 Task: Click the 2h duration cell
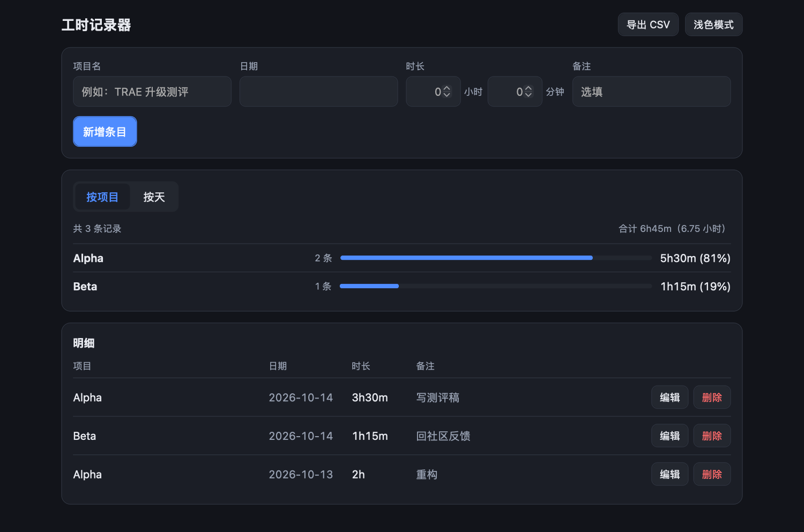tap(359, 475)
